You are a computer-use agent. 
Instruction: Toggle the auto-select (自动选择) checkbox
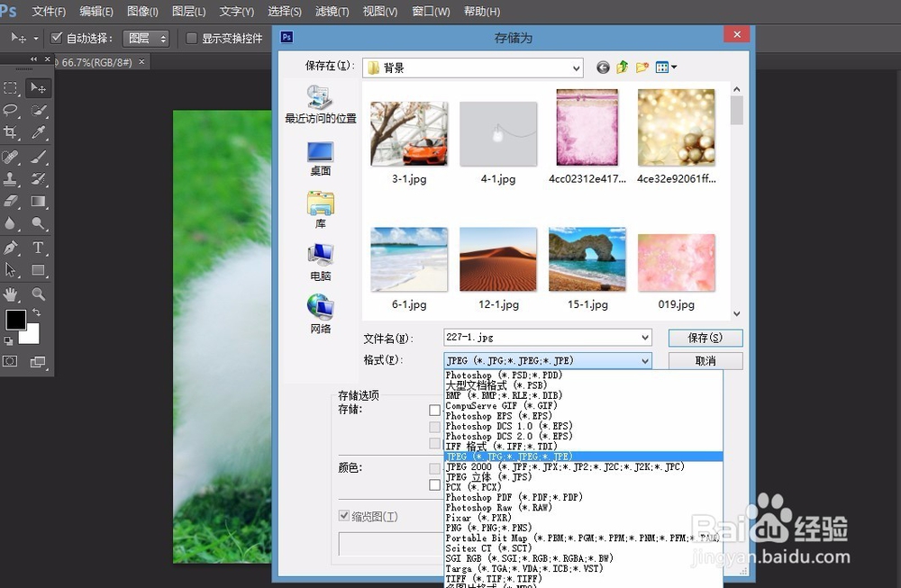[56, 38]
